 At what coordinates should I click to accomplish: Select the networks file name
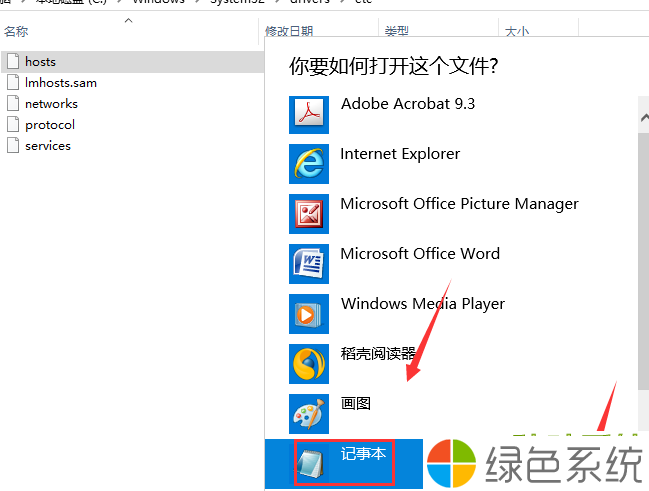(51, 103)
